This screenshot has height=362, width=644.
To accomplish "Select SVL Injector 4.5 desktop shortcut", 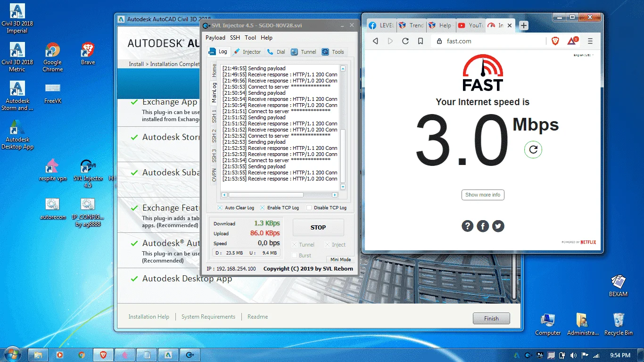I will [x=88, y=173].
